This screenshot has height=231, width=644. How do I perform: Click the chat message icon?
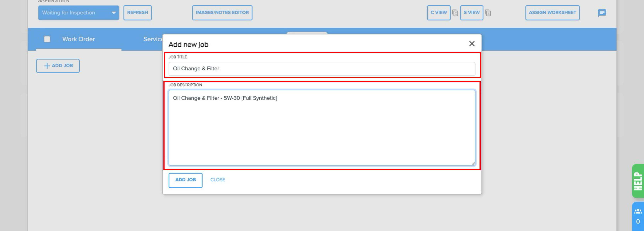click(602, 13)
